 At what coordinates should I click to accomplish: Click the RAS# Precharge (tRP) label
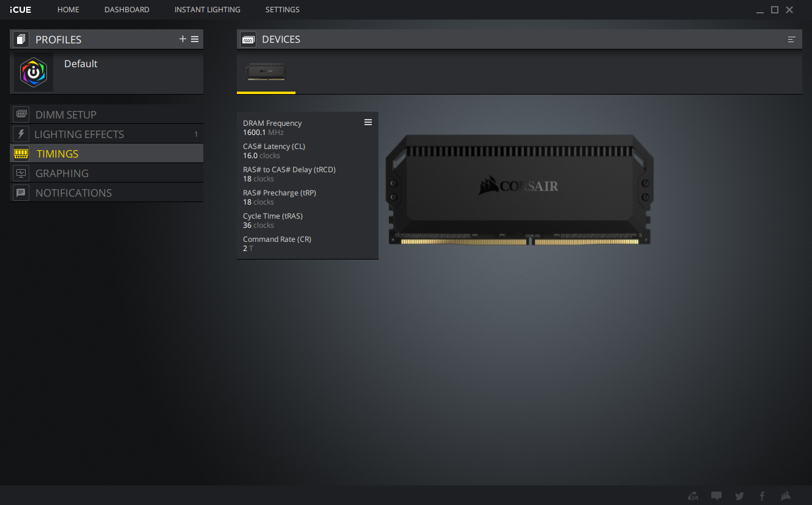280,193
